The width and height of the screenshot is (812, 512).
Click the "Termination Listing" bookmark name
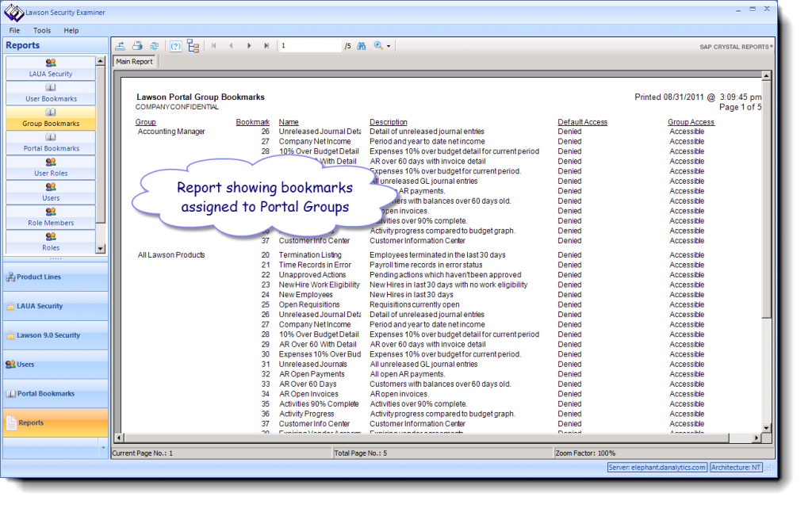pyautogui.click(x=310, y=254)
